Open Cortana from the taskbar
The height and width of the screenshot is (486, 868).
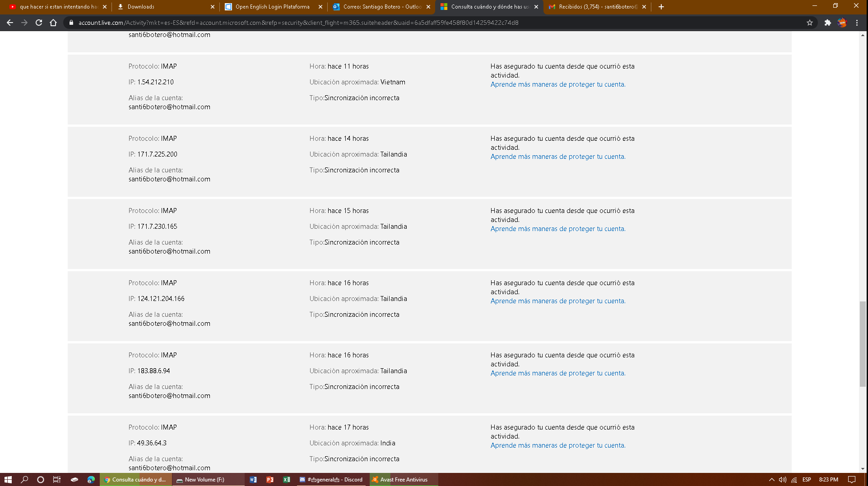[41, 480]
